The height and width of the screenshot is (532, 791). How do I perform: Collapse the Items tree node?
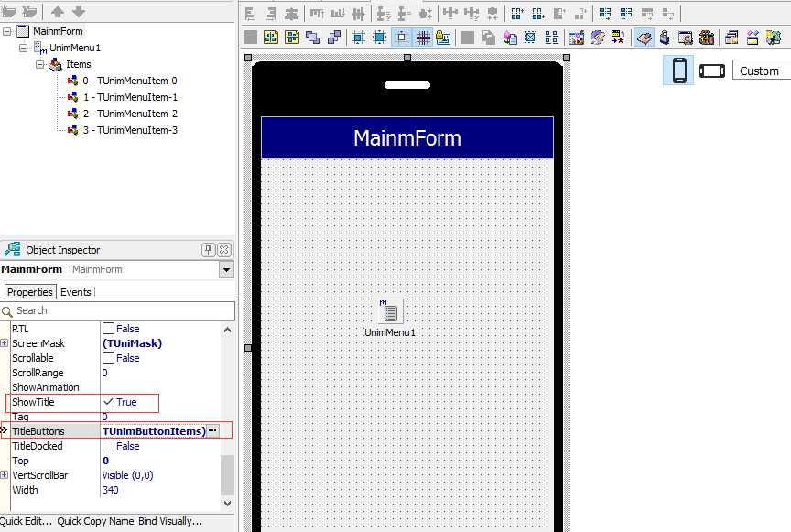pyautogui.click(x=40, y=65)
